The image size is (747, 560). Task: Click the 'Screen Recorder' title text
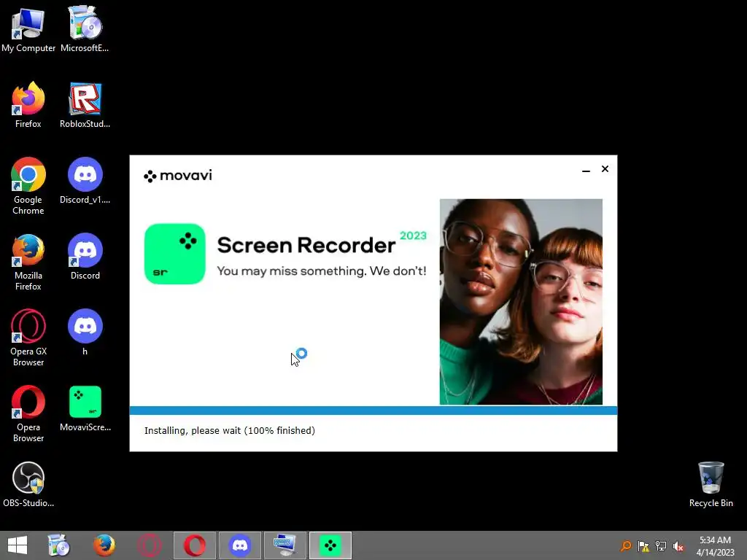(306, 245)
